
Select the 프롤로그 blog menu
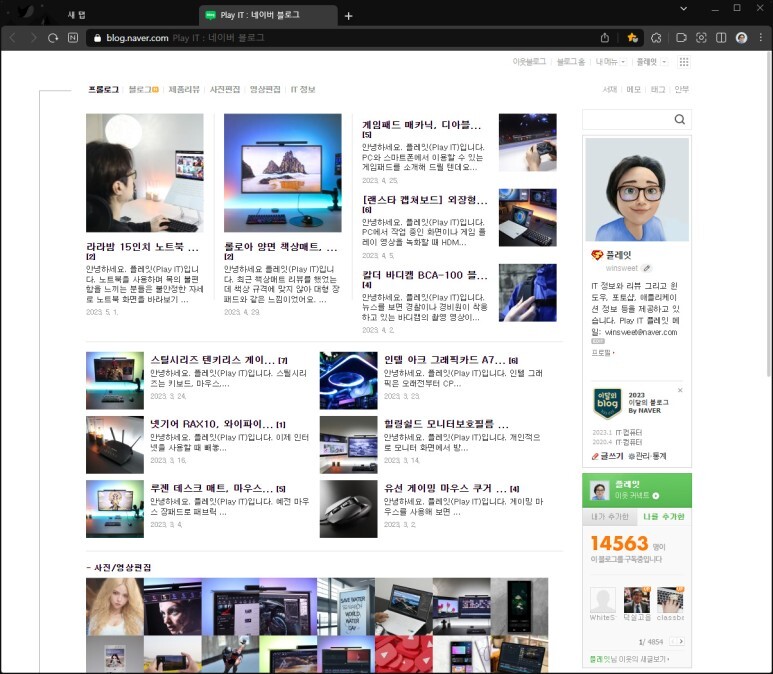click(104, 89)
